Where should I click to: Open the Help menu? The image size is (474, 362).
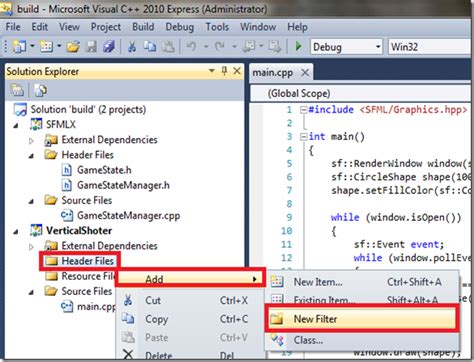click(297, 27)
